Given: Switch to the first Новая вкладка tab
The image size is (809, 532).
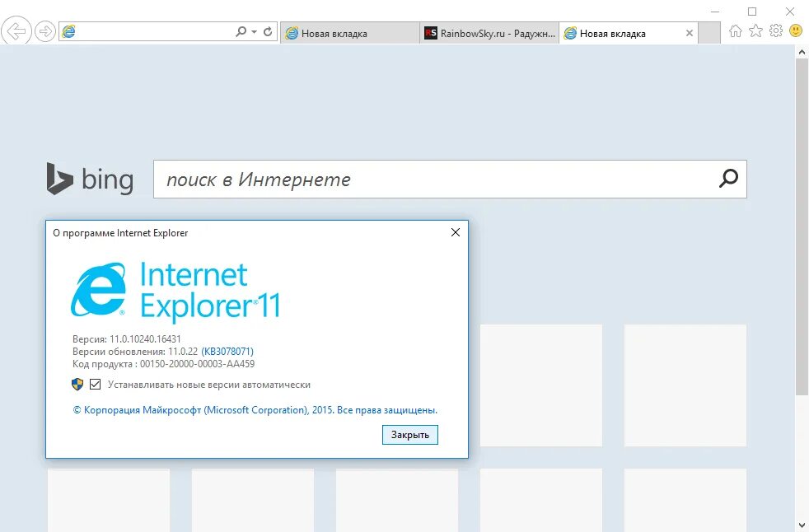Looking at the screenshot, I should pos(350,33).
